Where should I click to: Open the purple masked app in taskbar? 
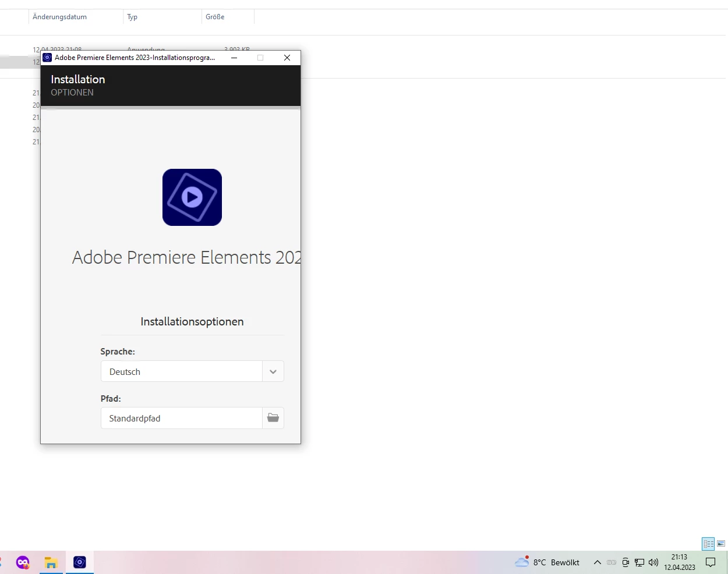(x=23, y=562)
